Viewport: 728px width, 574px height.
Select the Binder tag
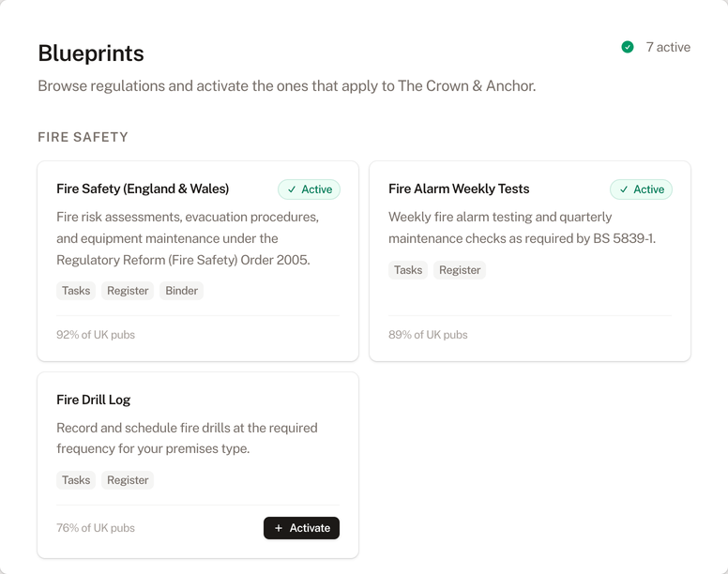[x=181, y=291]
